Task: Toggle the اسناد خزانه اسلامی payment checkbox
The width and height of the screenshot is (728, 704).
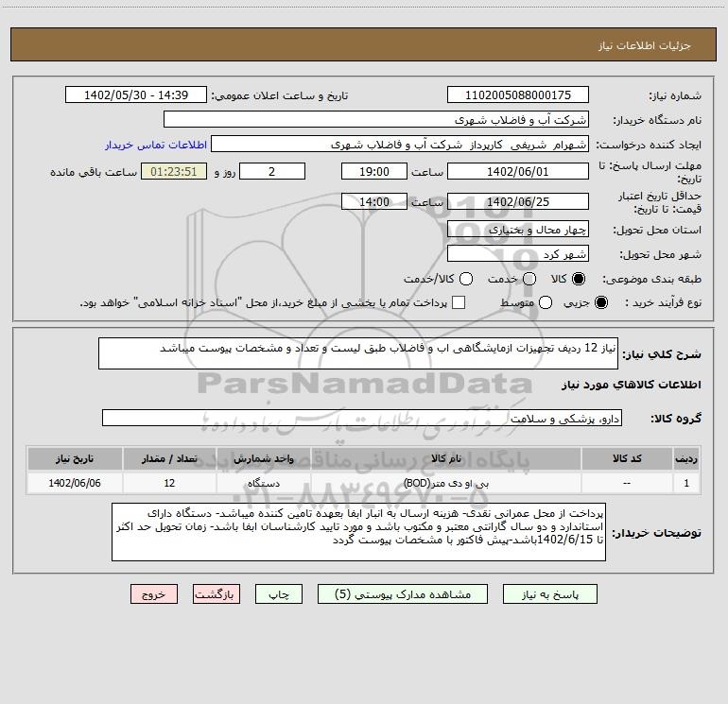Action: (459, 302)
